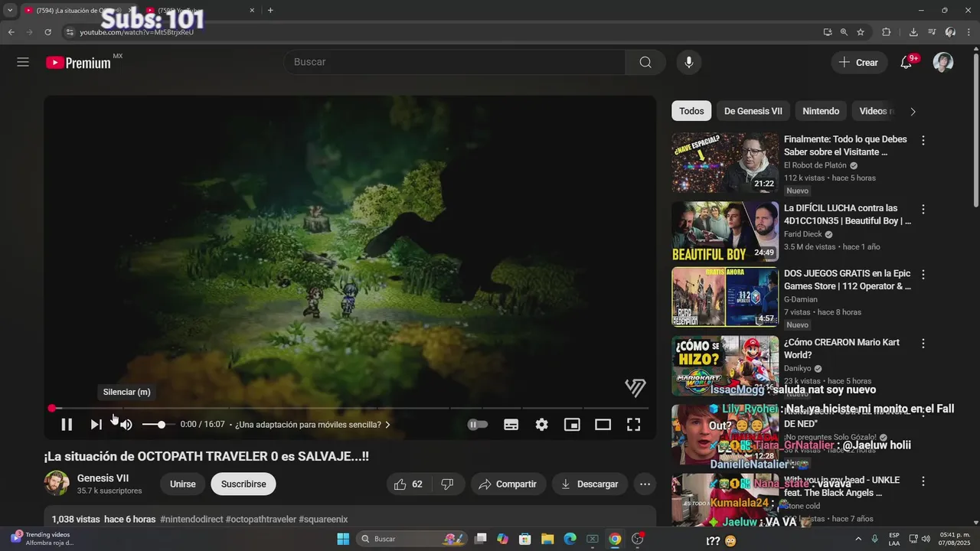Image resolution: width=980 pixels, height=551 pixels.
Task: Open Chrome zoom magnifier in address bar
Action: pyautogui.click(x=844, y=32)
